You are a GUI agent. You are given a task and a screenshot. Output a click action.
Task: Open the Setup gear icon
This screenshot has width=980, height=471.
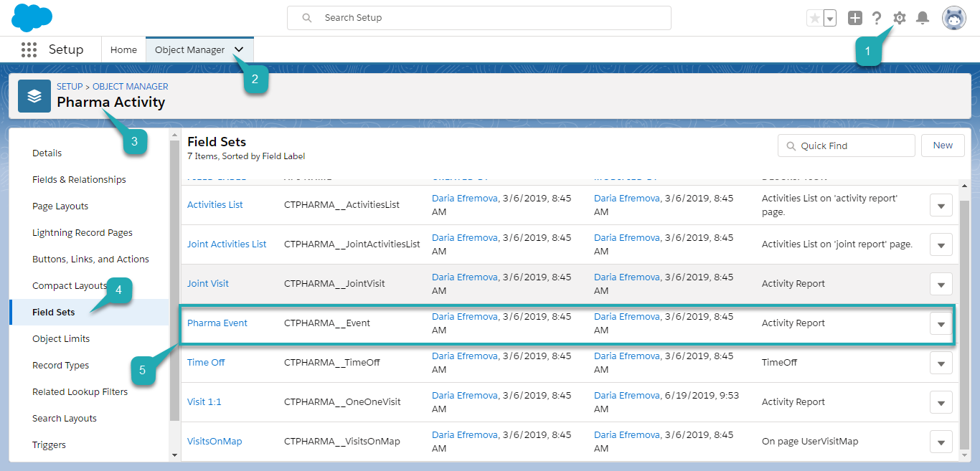pos(899,18)
